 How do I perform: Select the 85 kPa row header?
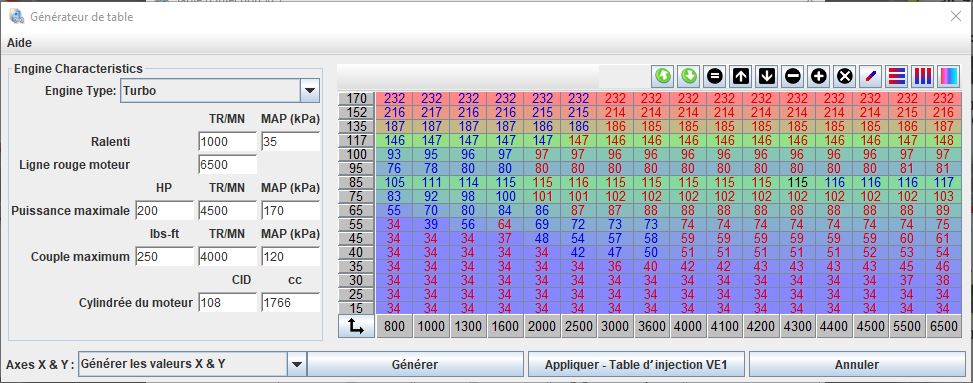click(x=356, y=182)
